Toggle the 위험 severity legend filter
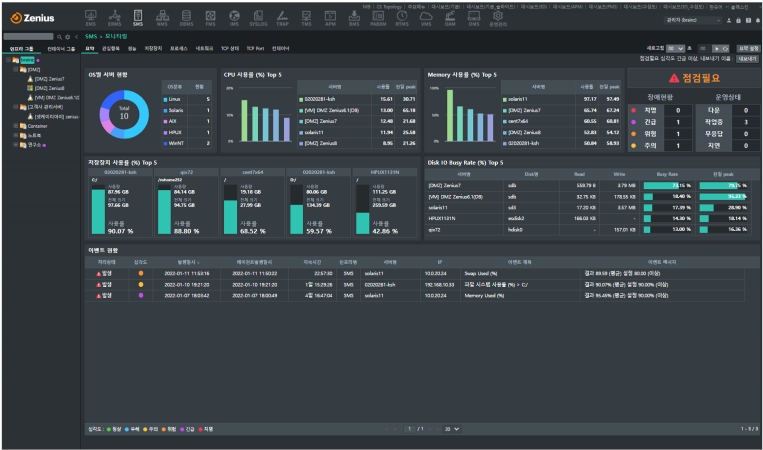The width and height of the screenshot is (763, 450). coord(168,428)
